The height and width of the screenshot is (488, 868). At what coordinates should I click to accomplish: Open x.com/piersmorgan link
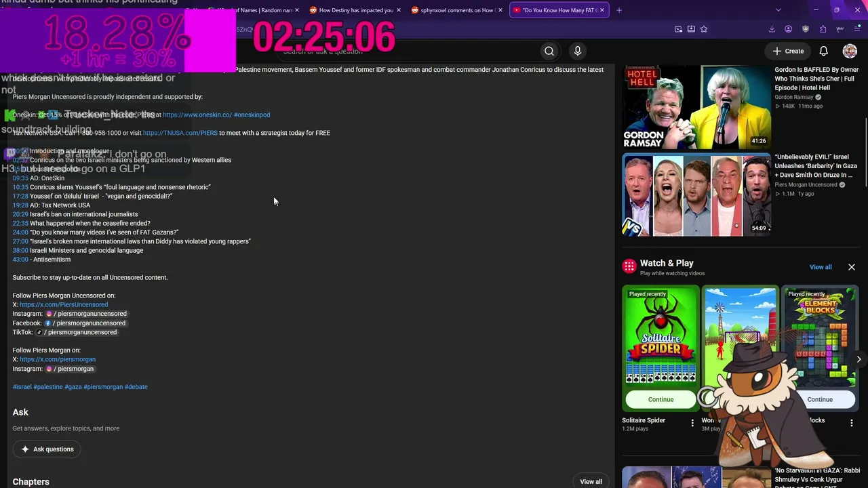coord(58,359)
